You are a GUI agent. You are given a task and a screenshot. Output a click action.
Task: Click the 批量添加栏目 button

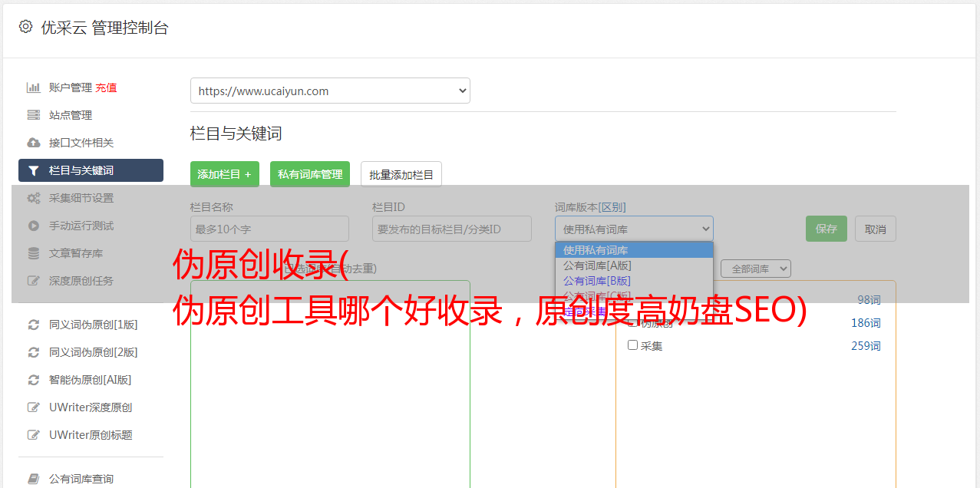click(x=401, y=174)
